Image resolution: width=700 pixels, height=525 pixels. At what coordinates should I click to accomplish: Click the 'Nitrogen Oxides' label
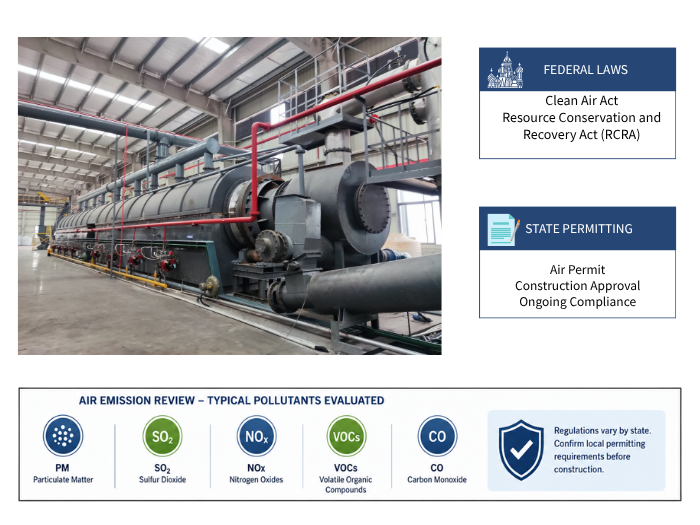point(256,479)
